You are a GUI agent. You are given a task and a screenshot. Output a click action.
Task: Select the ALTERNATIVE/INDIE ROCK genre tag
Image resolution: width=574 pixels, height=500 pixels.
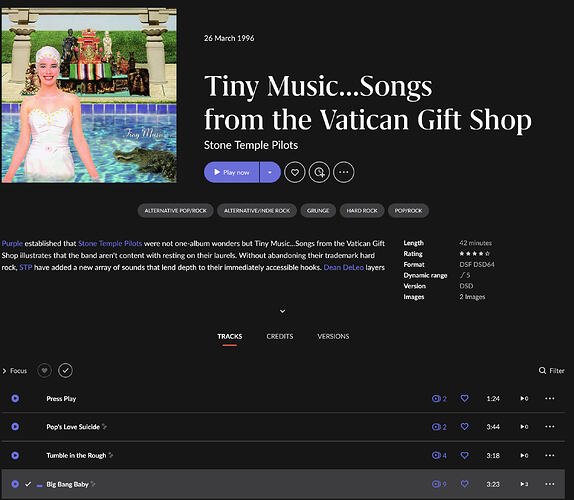pyautogui.click(x=257, y=210)
